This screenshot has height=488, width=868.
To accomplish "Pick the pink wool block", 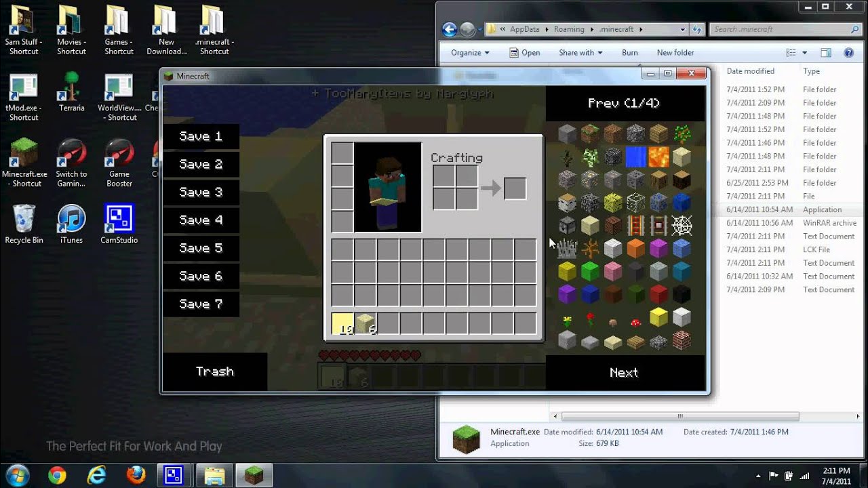I will click(x=613, y=272).
